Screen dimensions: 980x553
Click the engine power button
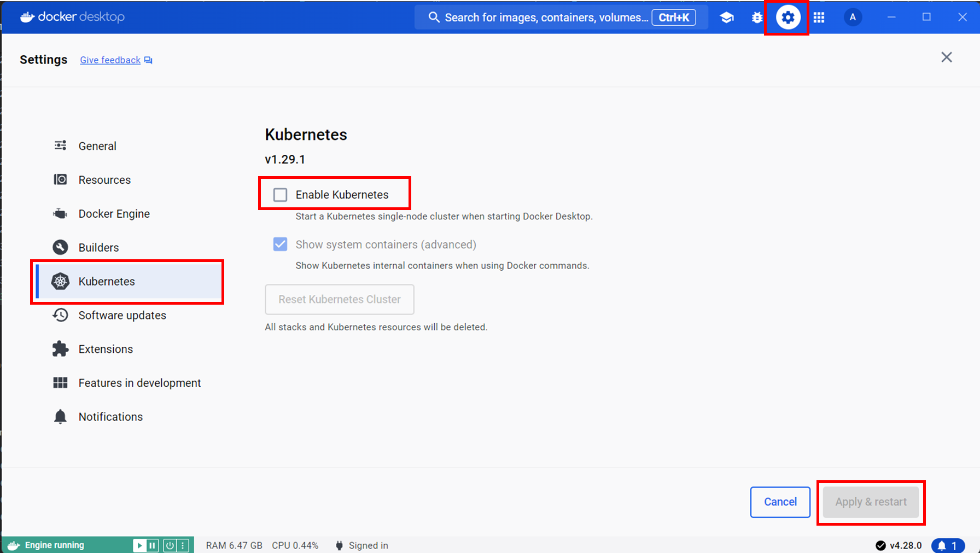(170, 545)
